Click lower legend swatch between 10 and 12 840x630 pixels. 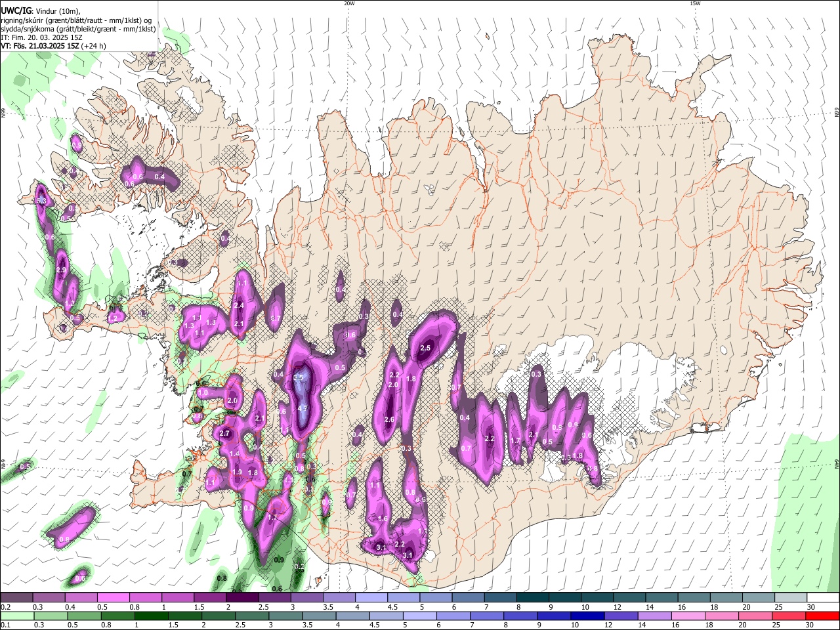(x=587, y=616)
